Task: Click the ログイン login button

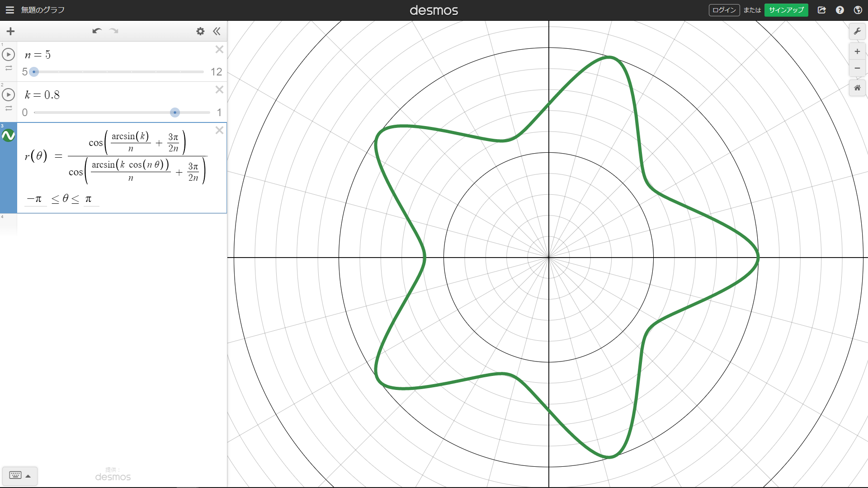Action: pyautogui.click(x=724, y=10)
